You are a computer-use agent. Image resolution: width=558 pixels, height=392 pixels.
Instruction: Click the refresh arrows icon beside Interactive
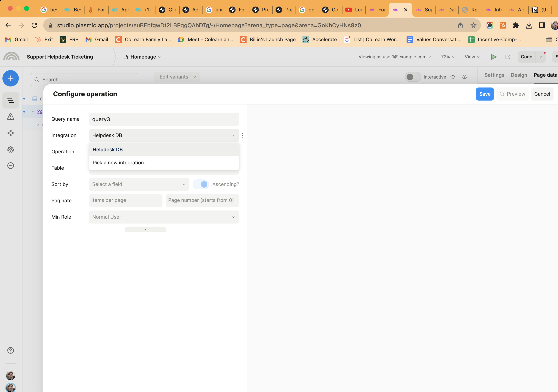[x=452, y=77]
